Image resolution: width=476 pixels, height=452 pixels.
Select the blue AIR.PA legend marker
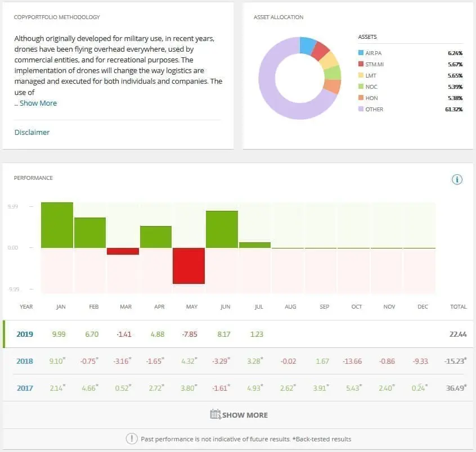click(x=361, y=53)
